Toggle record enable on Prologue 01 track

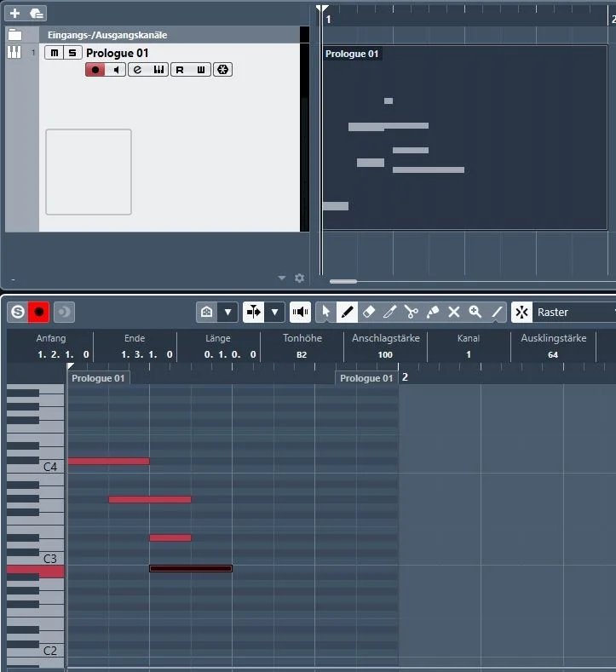click(x=95, y=70)
